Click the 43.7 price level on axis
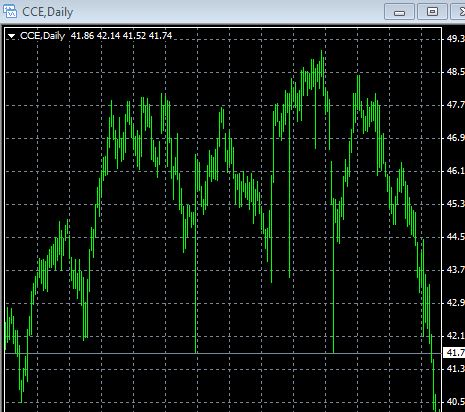Viewport: 465px width, 412px height. click(x=455, y=269)
